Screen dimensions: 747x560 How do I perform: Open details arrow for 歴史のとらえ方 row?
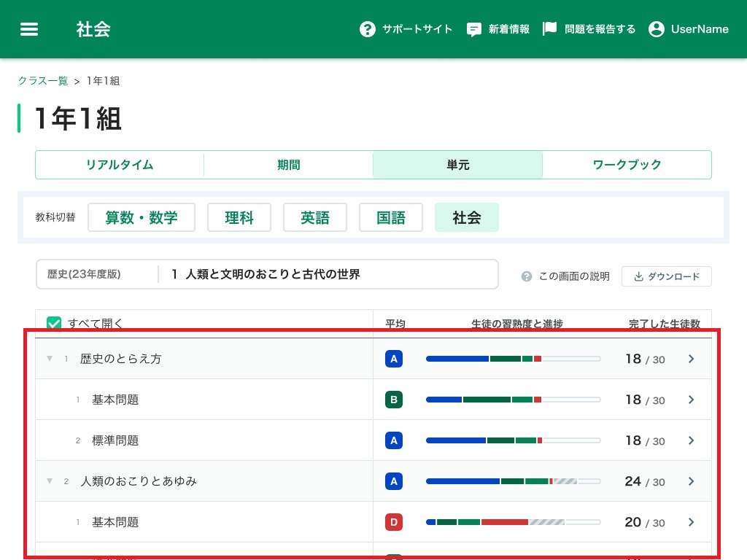click(692, 359)
